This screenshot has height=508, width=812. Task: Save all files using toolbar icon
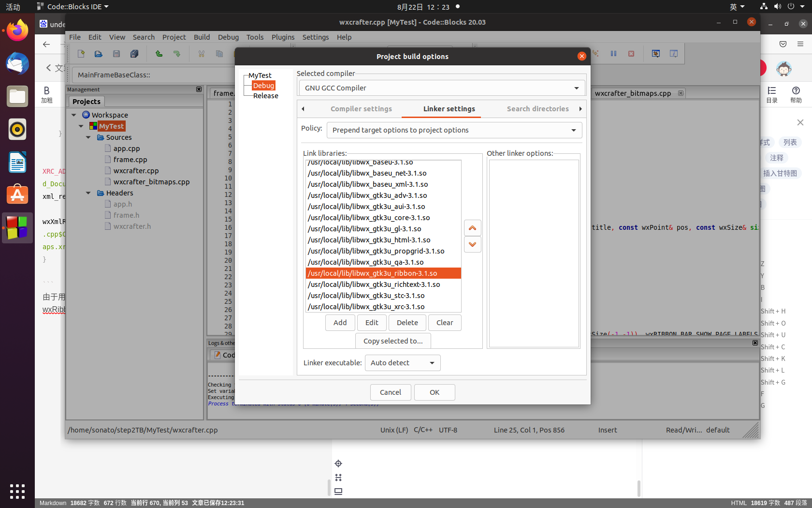[x=134, y=54]
